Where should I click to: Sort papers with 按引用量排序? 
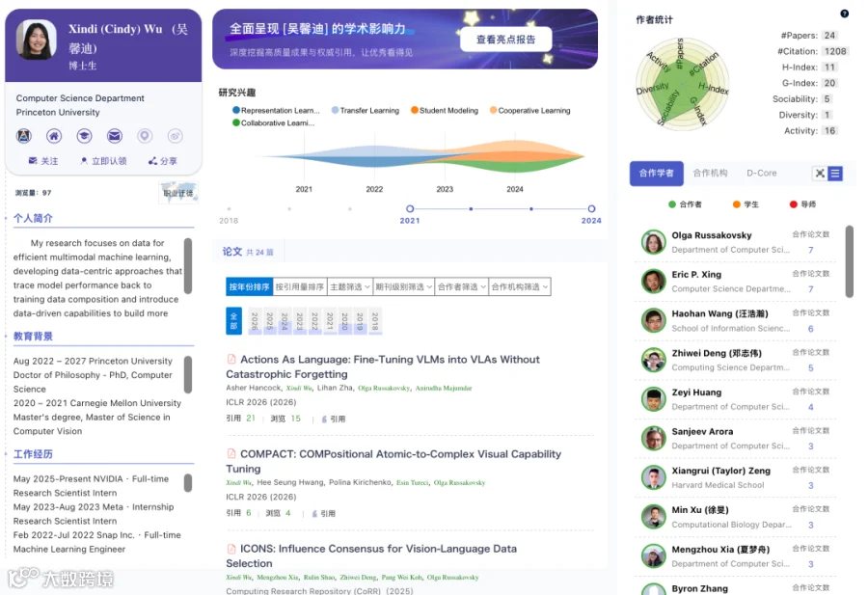[x=300, y=286]
